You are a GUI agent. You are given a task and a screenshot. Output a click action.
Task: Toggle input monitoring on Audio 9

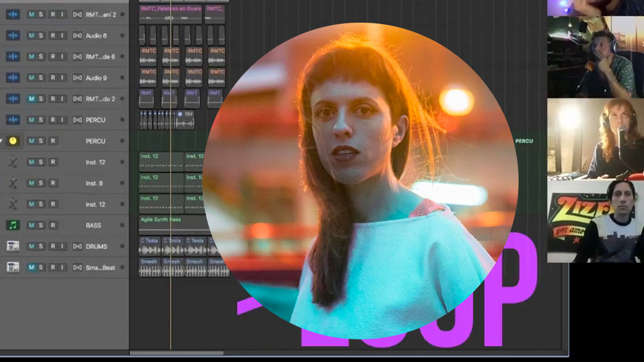point(63,77)
